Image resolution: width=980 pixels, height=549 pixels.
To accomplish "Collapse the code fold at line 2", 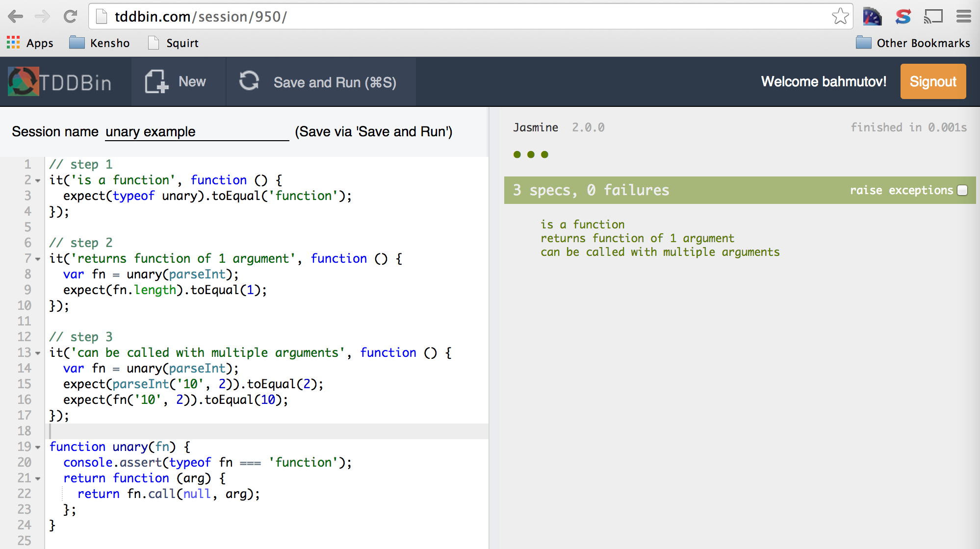I will (x=38, y=181).
